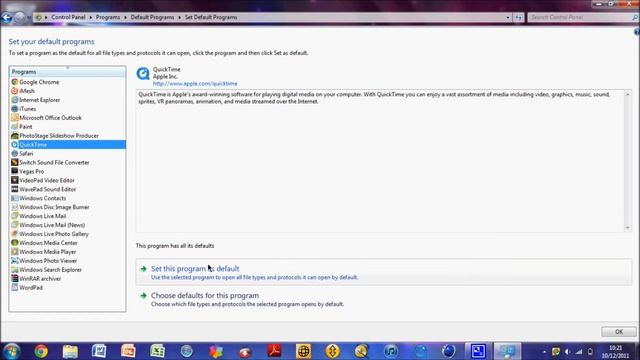Viewport: 640px width, 360px height.
Task: Click the OK button
Action: point(619,332)
